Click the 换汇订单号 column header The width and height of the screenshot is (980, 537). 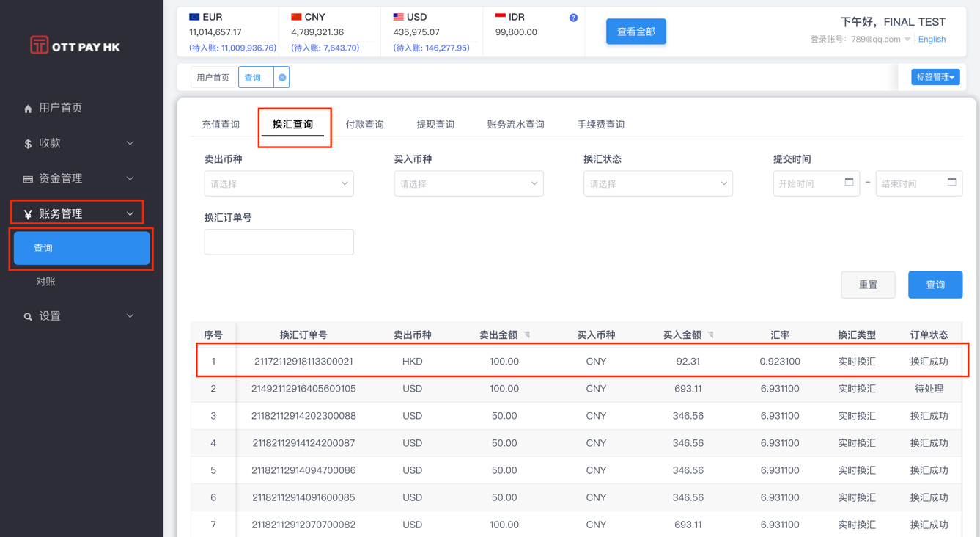(303, 335)
